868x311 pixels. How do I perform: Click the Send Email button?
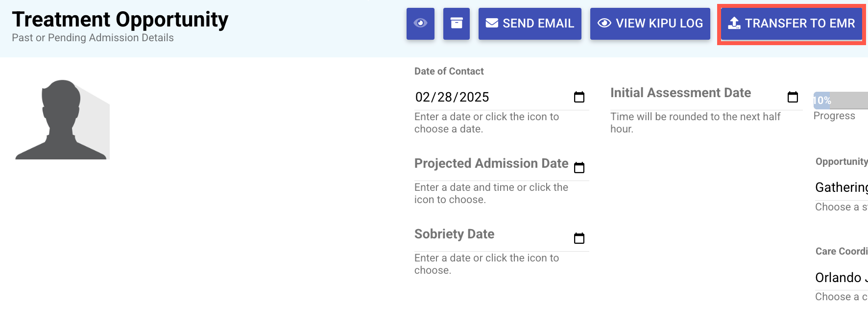[530, 24]
